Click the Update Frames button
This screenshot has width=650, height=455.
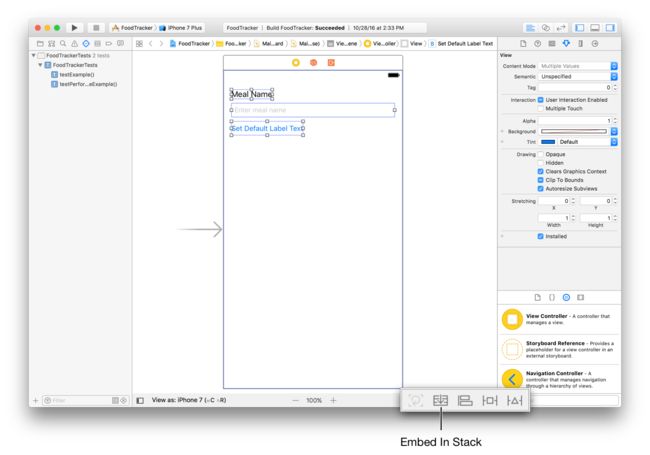pyautogui.click(x=415, y=400)
